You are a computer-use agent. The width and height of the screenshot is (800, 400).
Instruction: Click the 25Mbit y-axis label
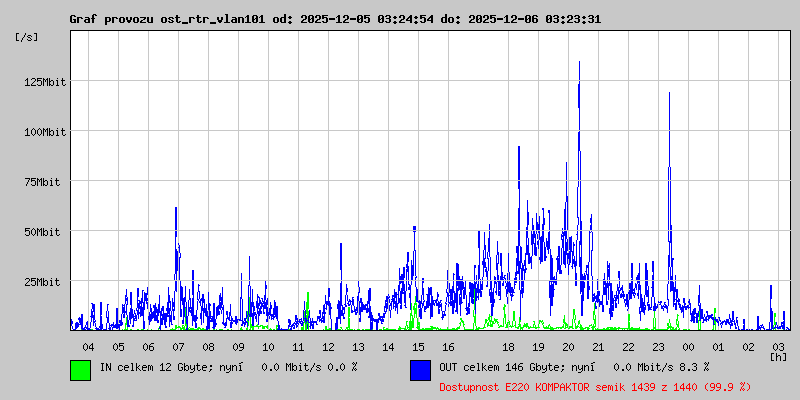coord(45,282)
